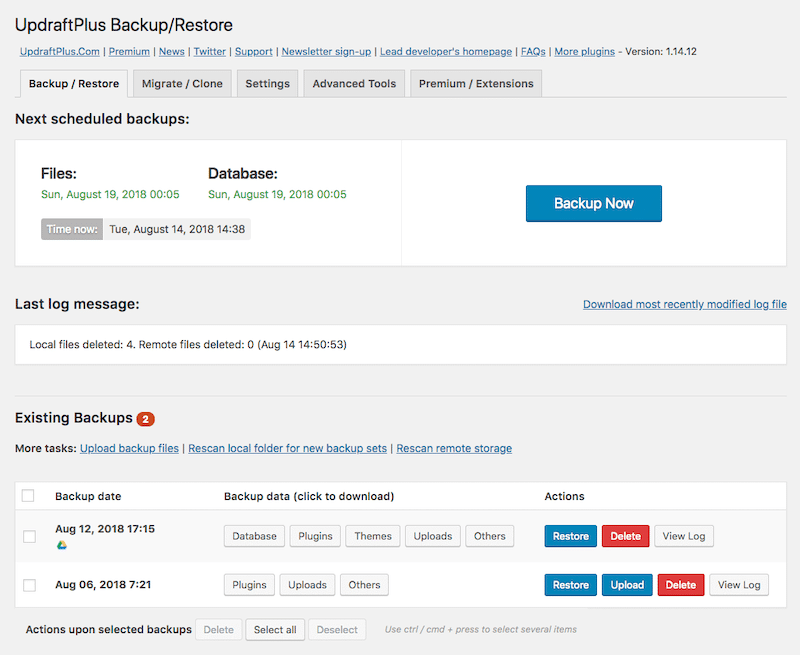The image size is (800, 655).
Task: View Log for the Aug 12 backup
Action: tap(683, 536)
